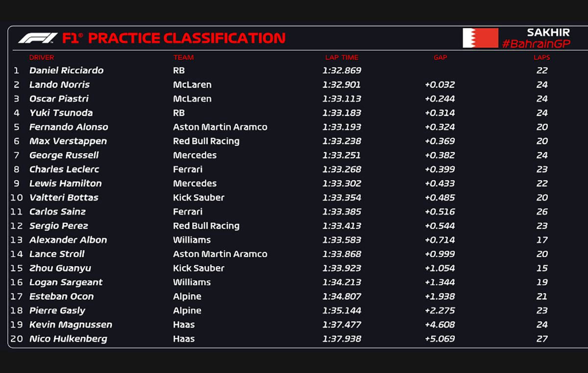
Task: Sort by the LAPS column header
Action: click(x=541, y=57)
